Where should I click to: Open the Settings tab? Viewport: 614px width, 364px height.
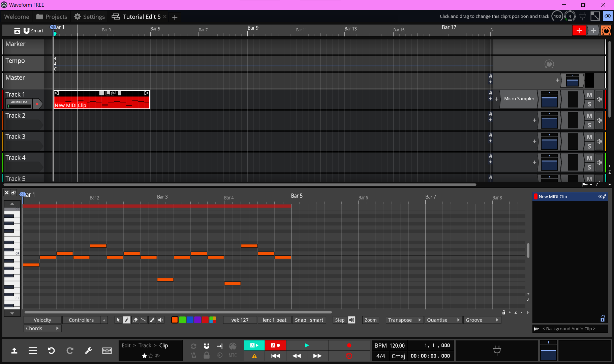(90, 17)
